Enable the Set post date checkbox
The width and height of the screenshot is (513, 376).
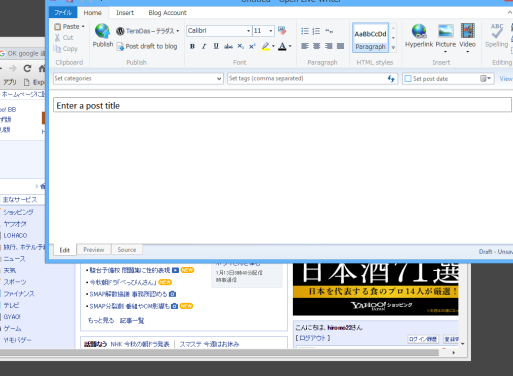tap(408, 79)
